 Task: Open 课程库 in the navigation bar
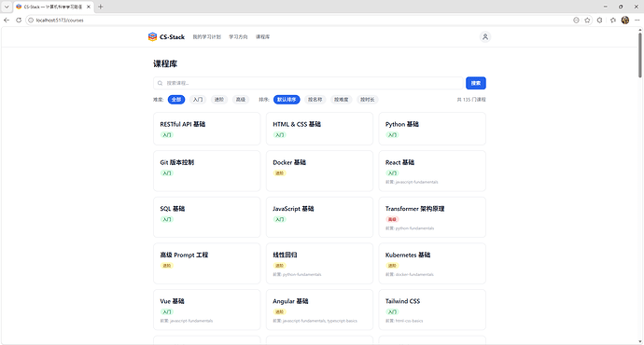click(263, 37)
